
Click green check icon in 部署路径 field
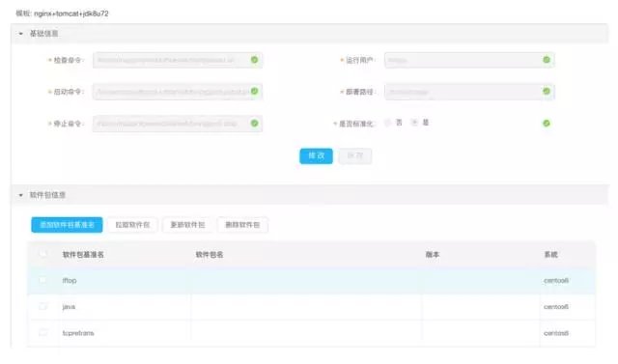(547, 91)
